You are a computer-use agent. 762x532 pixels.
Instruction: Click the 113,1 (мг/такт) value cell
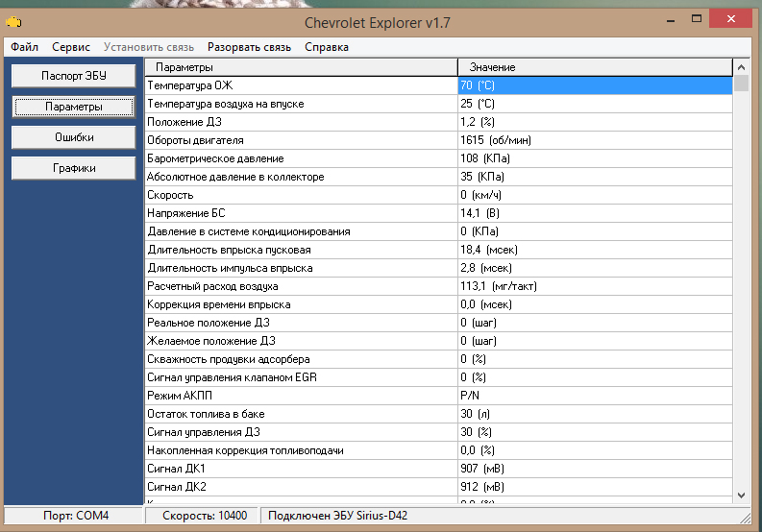pyautogui.click(x=596, y=286)
